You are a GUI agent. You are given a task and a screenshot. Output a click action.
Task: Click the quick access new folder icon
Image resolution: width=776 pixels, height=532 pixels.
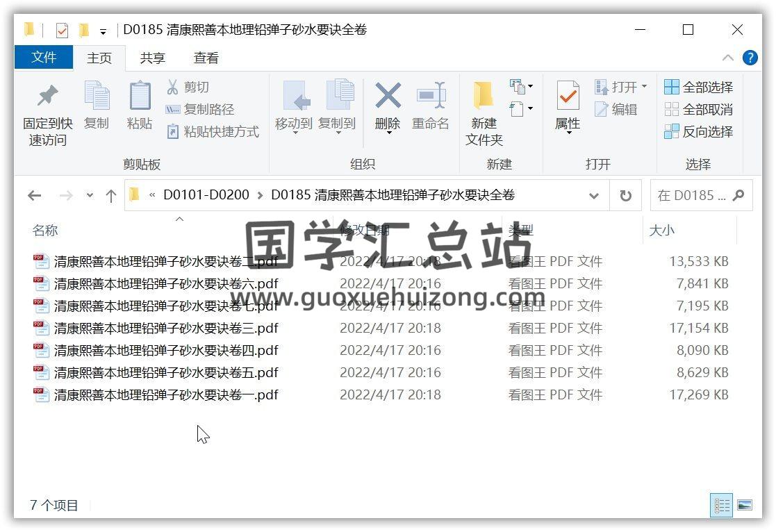(84, 31)
